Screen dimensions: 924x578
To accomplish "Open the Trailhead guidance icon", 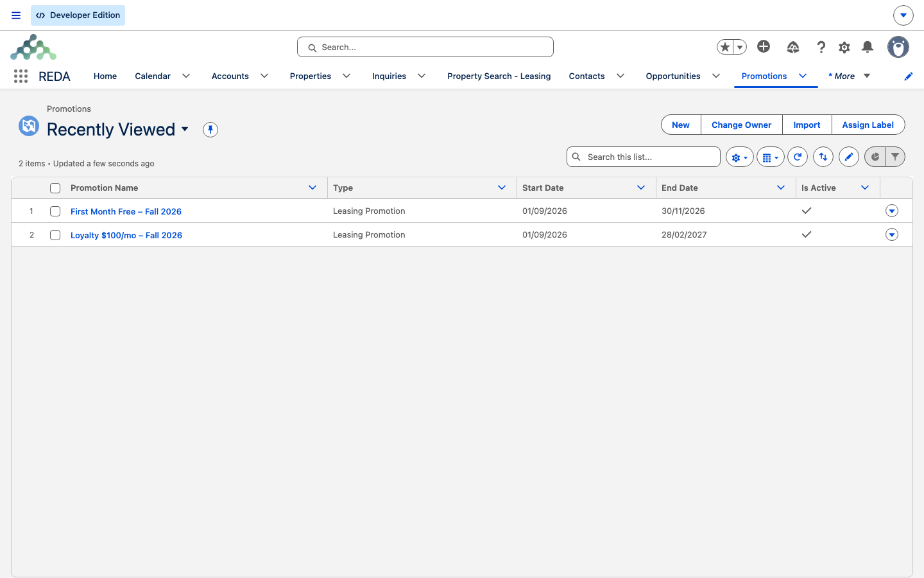I will coord(793,47).
